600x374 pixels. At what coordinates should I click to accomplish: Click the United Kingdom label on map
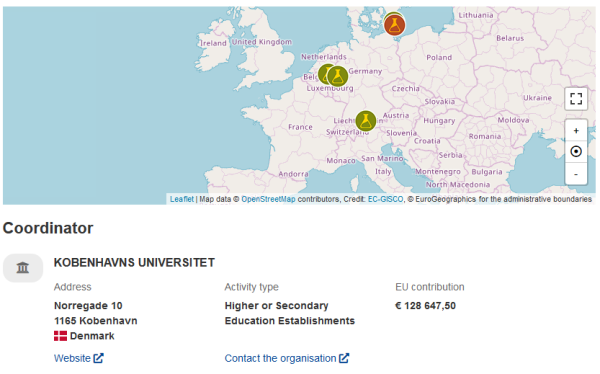262,42
